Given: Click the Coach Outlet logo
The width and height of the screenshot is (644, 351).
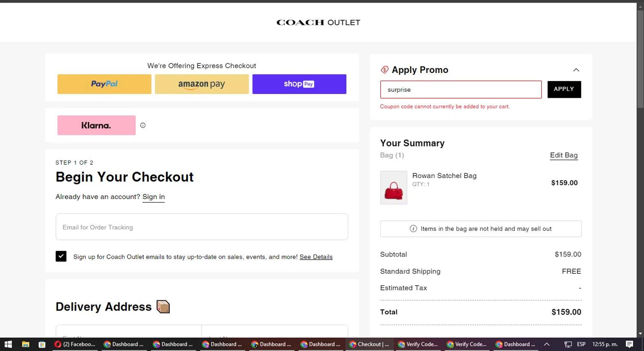Looking at the screenshot, I should pos(318,22).
